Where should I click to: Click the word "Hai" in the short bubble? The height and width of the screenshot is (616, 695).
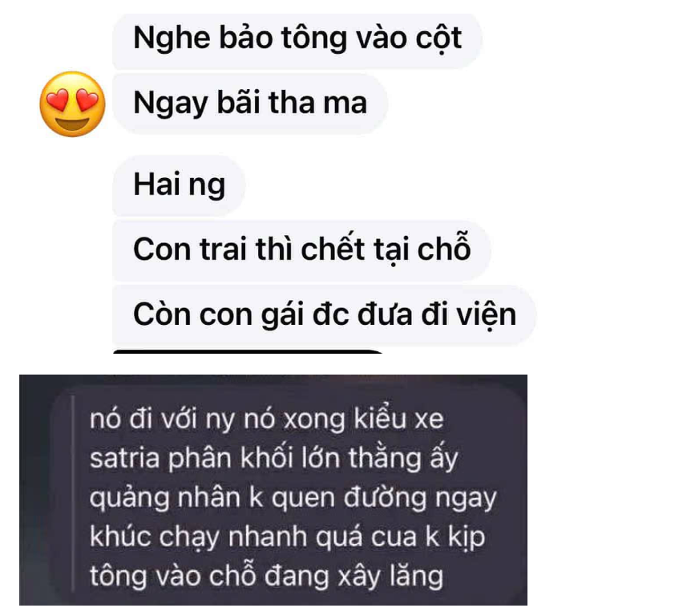coord(157,184)
